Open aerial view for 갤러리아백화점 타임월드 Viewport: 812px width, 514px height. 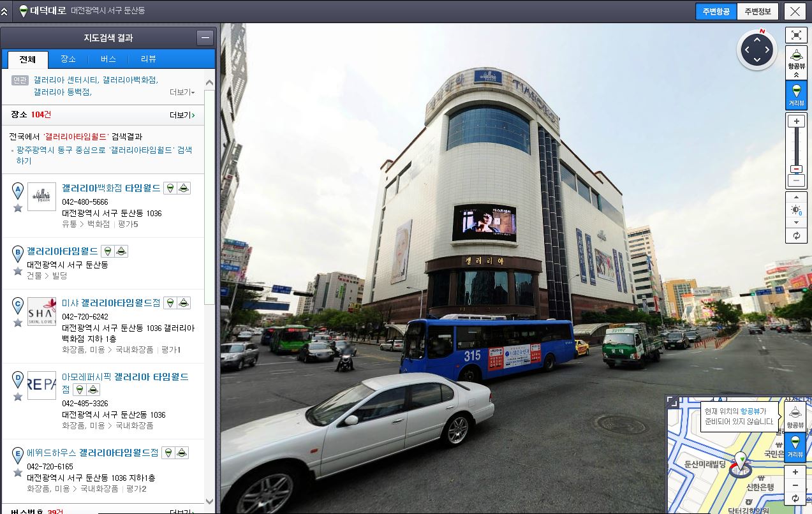tap(184, 187)
